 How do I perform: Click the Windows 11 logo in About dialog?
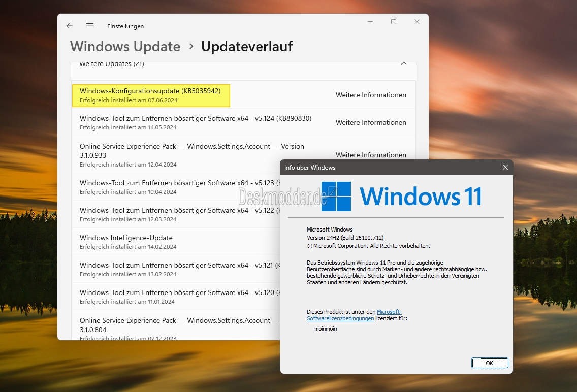[x=401, y=197]
